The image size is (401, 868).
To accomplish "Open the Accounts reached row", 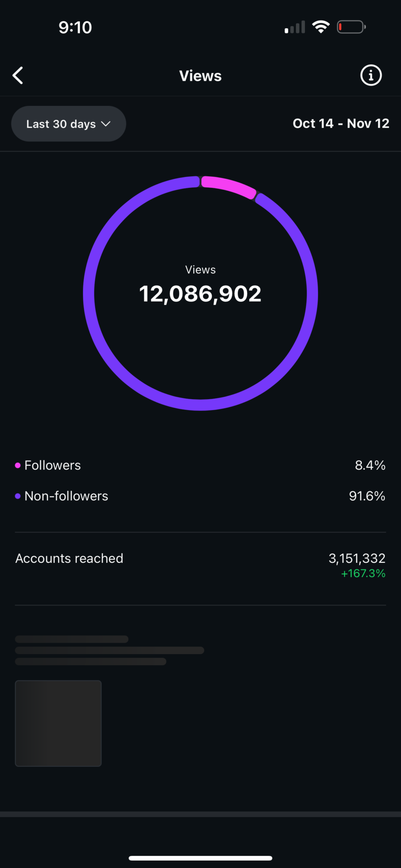I will (x=200, y=565).
